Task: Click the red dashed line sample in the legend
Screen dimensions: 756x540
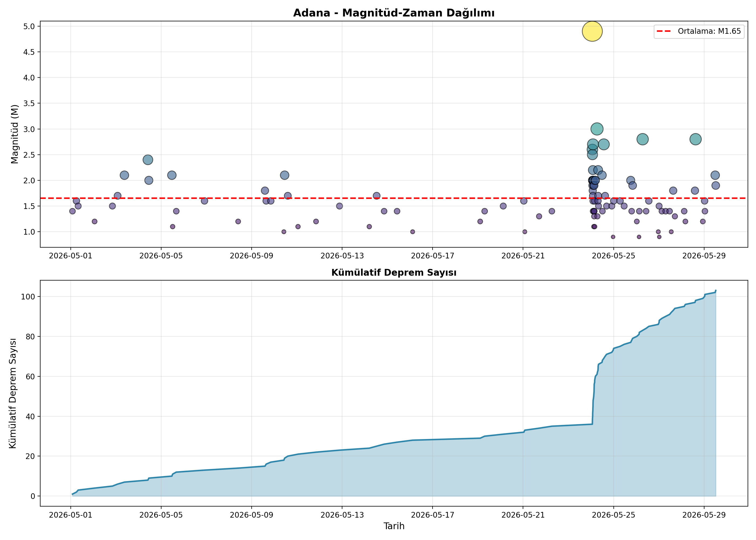Action: pos(664,31)
